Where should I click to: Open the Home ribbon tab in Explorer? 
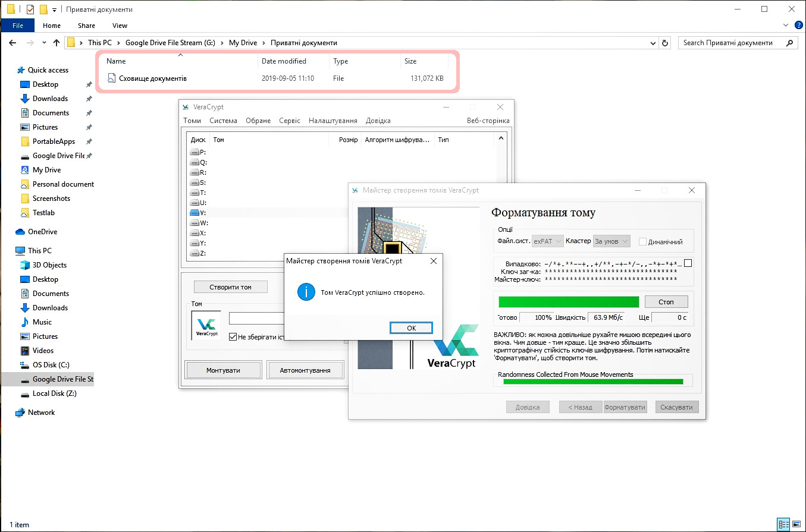click(52, 26)
